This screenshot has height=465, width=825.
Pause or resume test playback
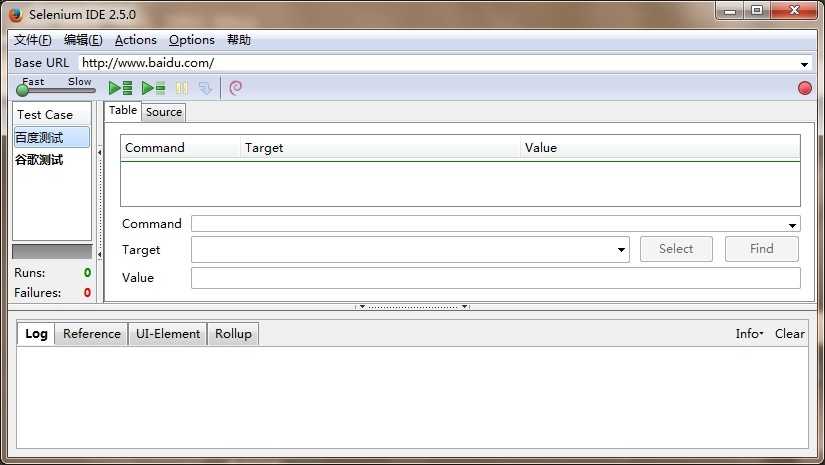coord(182,88)
